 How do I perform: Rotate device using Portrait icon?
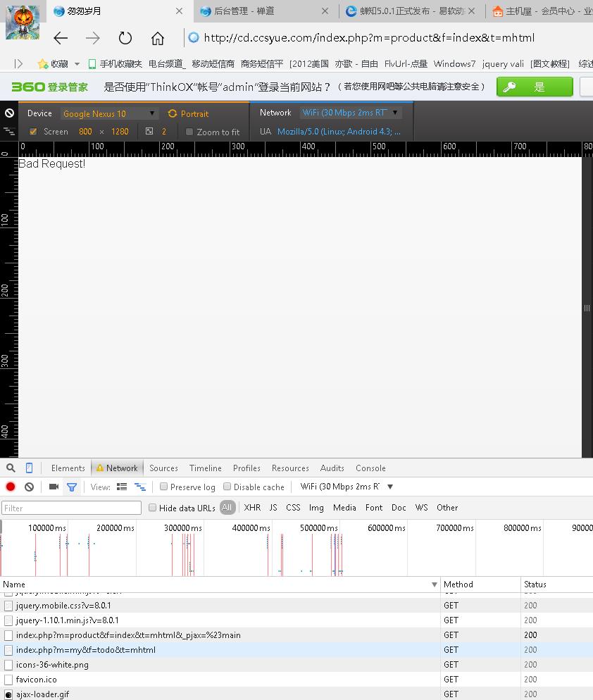point(173,113)
